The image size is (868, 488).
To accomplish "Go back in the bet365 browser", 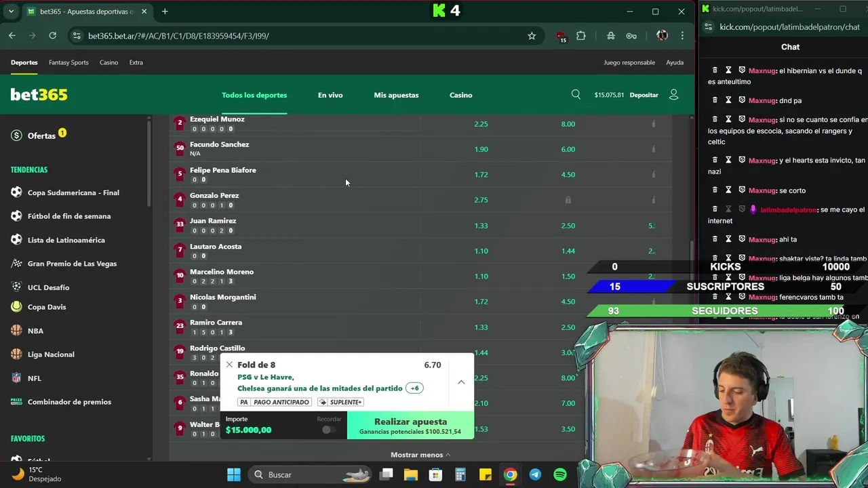I will click(12, 35).
